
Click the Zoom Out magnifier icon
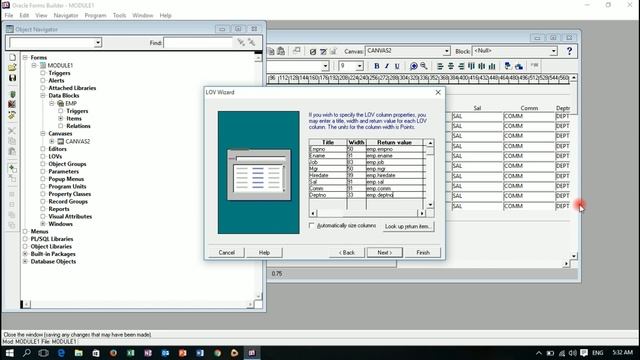click(x=424, y=66)
